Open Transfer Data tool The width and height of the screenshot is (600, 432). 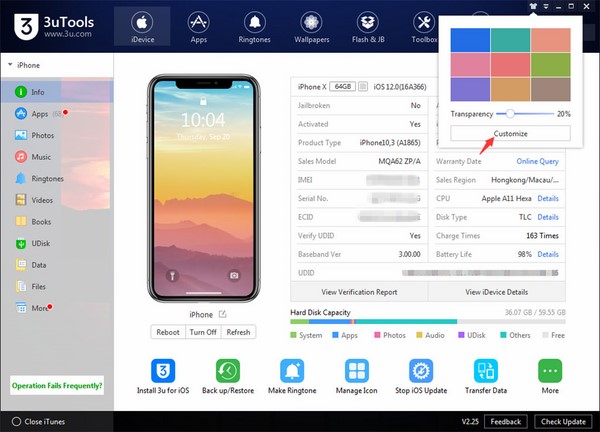pos(486,376)
